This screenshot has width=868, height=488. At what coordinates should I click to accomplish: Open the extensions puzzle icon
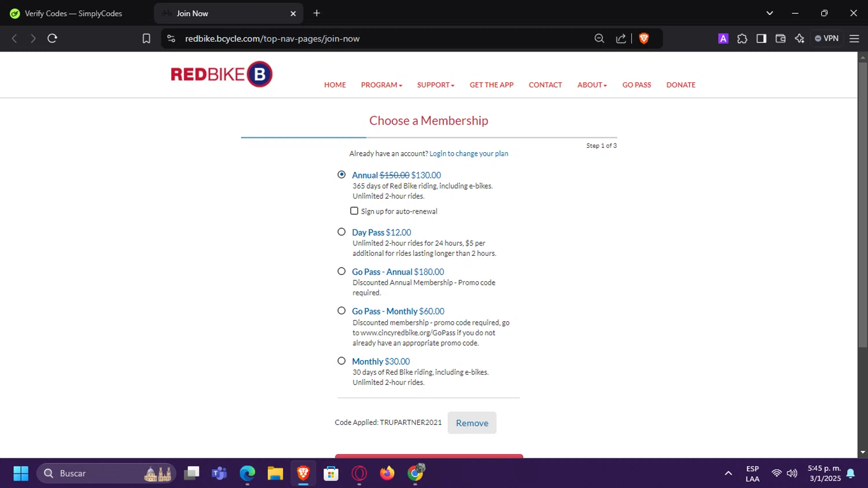point(742,38)
